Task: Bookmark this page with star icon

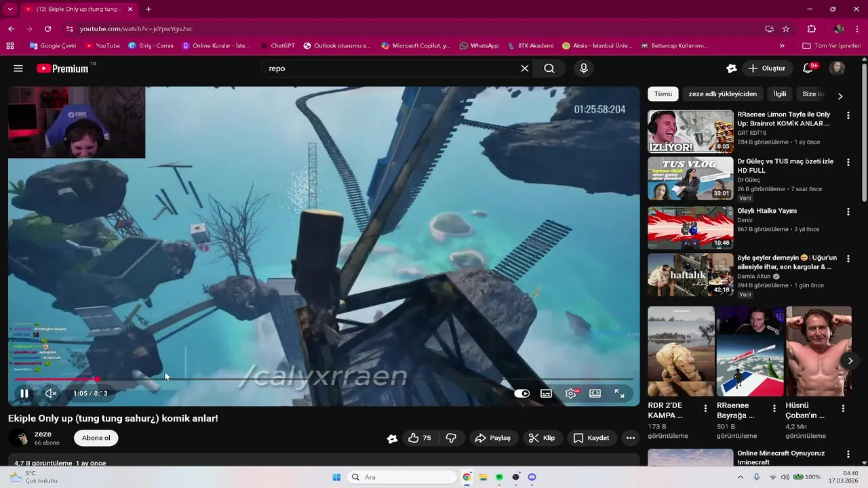Action: pyautogui.click(x=786, y=28)
